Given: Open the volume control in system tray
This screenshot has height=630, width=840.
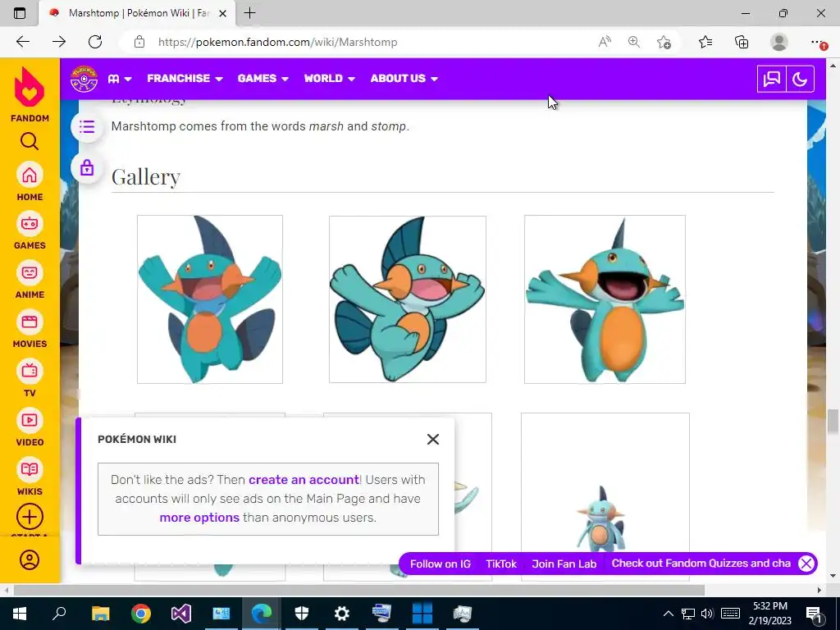Looking at the screenshot, I should coord(707,614).
